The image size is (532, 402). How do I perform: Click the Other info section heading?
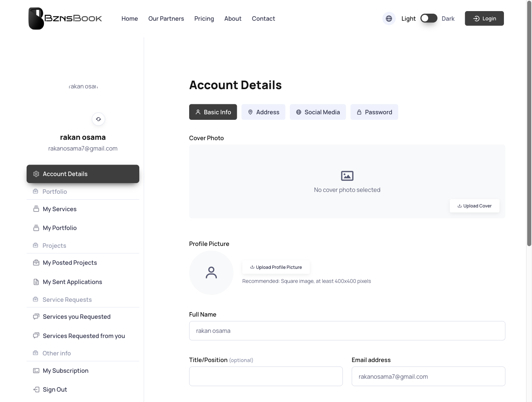pyautogui.click(x=57, y=353)
